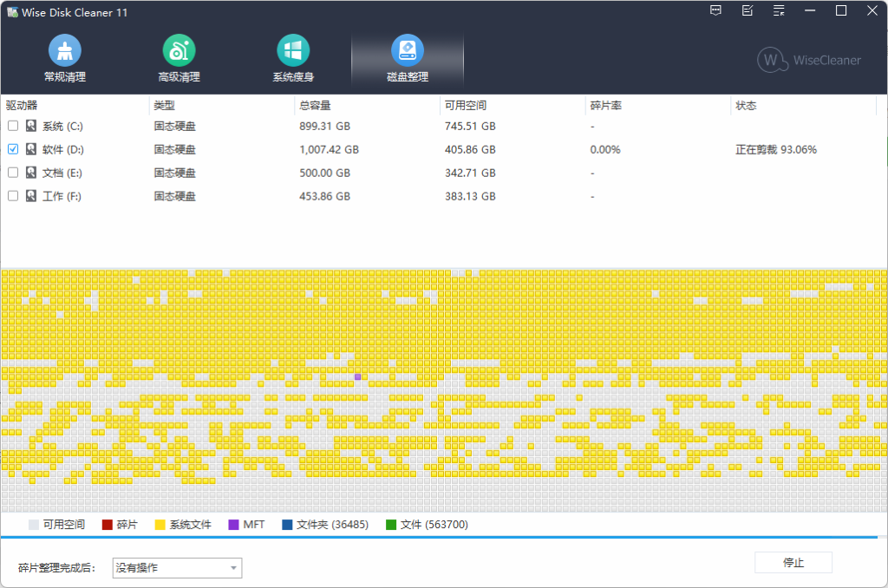Screen dimensions: 888x588
Task: Open the 系统瘦身 slimming page
Action: (x=293, y=60)
